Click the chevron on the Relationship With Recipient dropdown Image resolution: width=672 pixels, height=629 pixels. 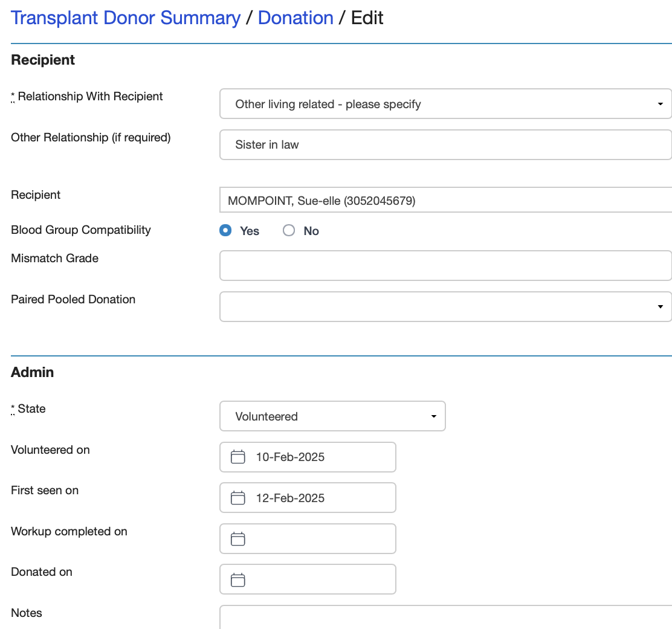(660, 103)
